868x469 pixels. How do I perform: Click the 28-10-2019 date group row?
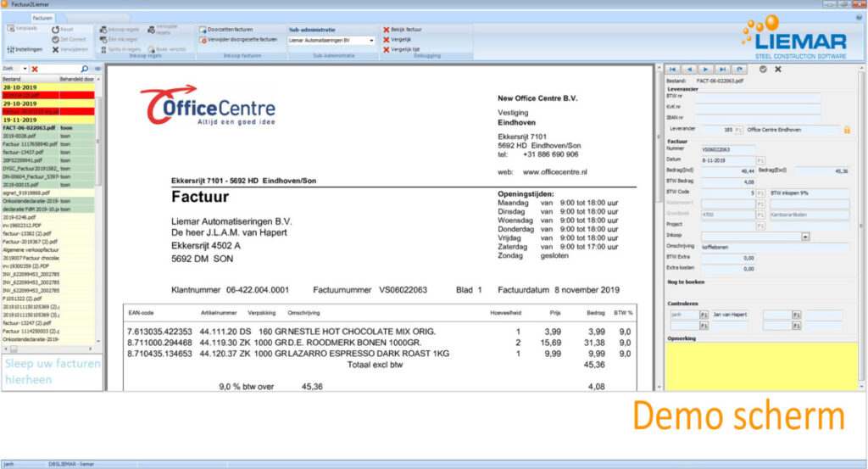(x=48, y=87)
